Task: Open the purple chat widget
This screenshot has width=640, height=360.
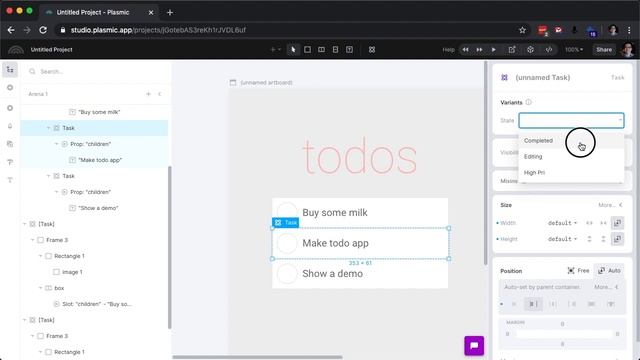Action: point(474,346)
